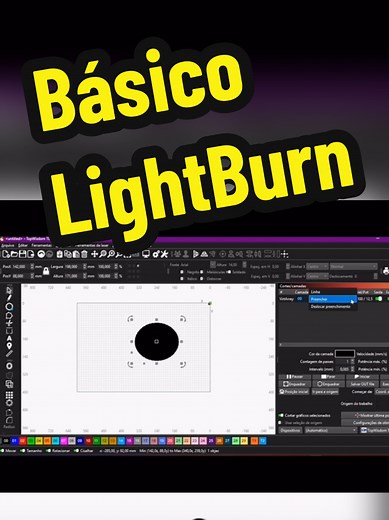This screenshot has height=520, width=389.
Task: Open the Alinhar Y dropdown
Action: (x=317, y=276)
